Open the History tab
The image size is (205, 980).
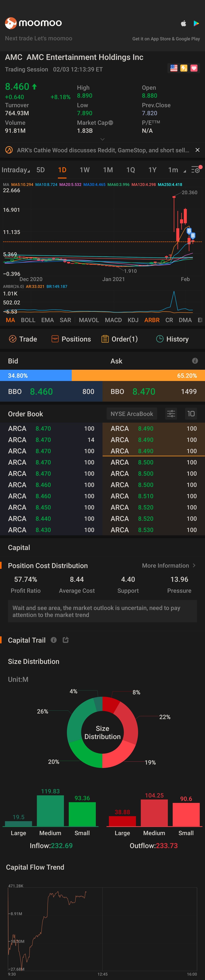pos(172,339)
